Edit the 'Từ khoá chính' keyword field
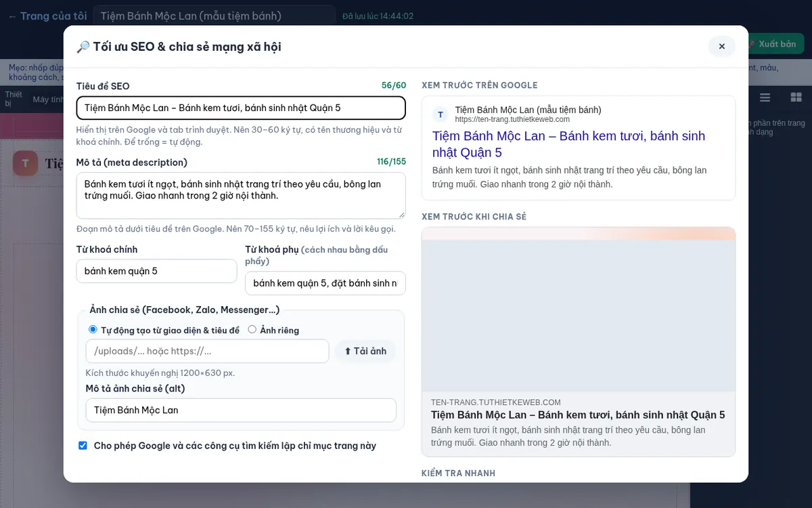Viewport: 812px width, 508px height. 156,271
